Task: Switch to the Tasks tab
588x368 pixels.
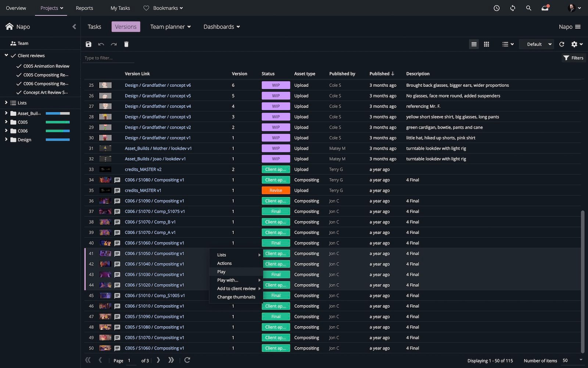Action: pyautogui.click(x=94, y=27)
